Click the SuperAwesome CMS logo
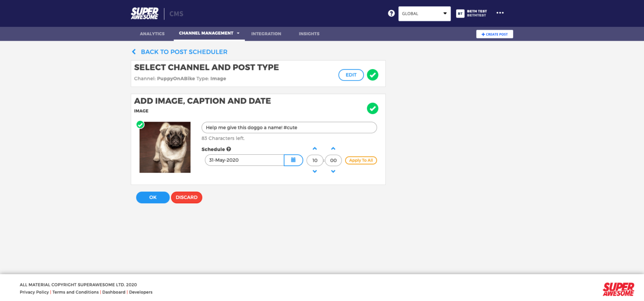Viewport: 644px width, 301px height. tap(145, 13)
